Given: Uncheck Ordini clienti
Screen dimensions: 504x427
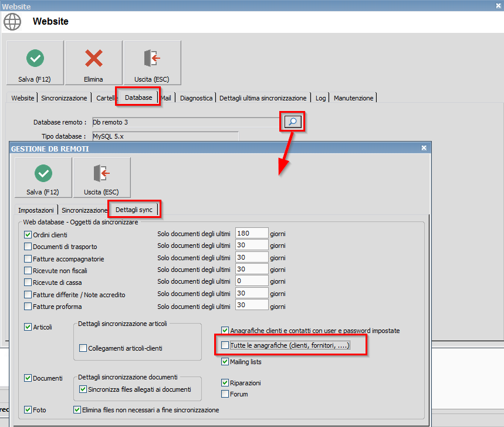Looking at the screenshot, I should (28, 234).
